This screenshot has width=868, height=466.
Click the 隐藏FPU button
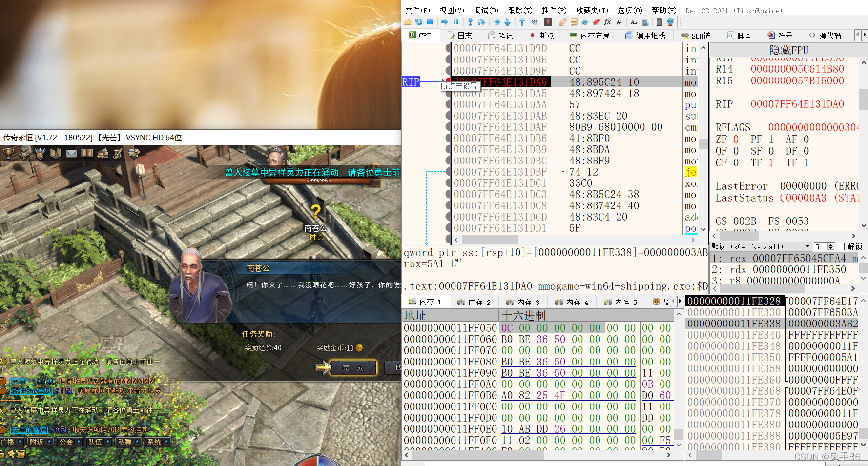788,50
